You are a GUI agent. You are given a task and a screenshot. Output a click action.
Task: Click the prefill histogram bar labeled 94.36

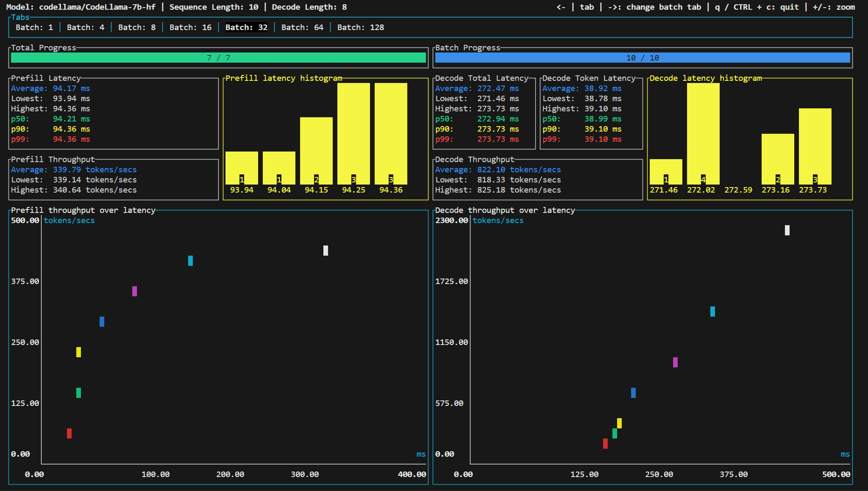coord(391,133)
